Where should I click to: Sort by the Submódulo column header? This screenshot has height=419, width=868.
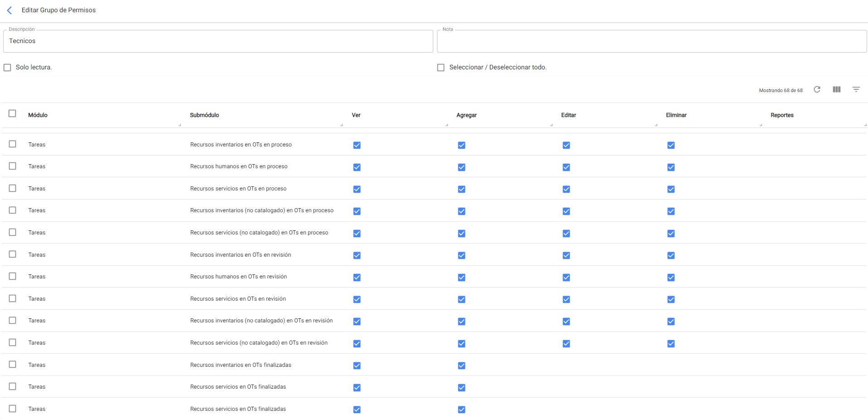click(x=204, y=115)
